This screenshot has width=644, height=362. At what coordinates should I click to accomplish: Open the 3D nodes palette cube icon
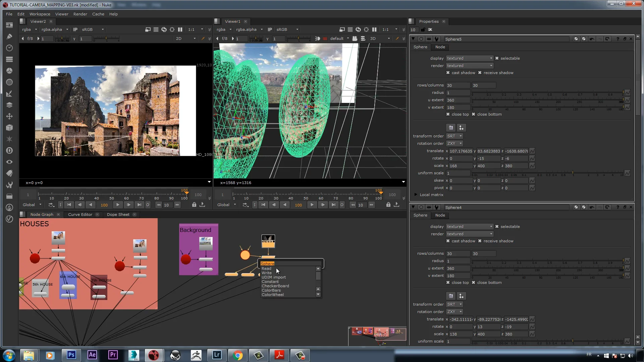pos(9,128)
